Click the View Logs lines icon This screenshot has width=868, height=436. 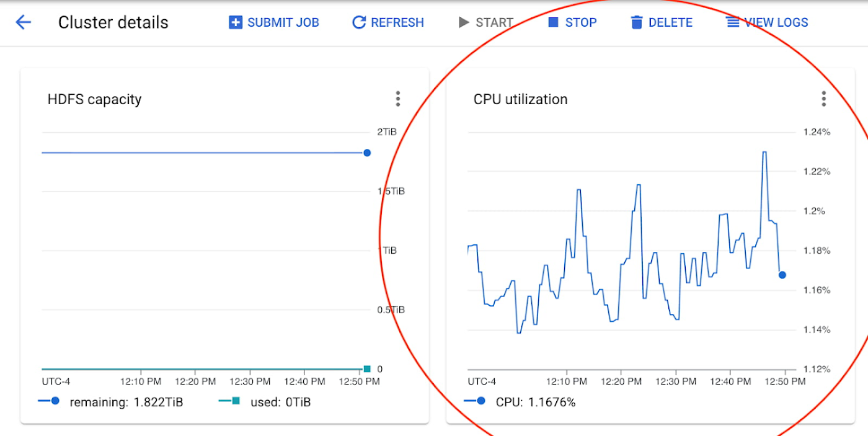point(733,23)
